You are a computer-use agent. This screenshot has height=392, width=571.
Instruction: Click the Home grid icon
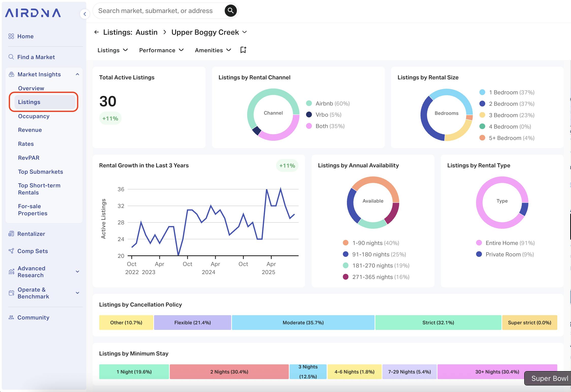pyautogui.click(x=11, y=36)
